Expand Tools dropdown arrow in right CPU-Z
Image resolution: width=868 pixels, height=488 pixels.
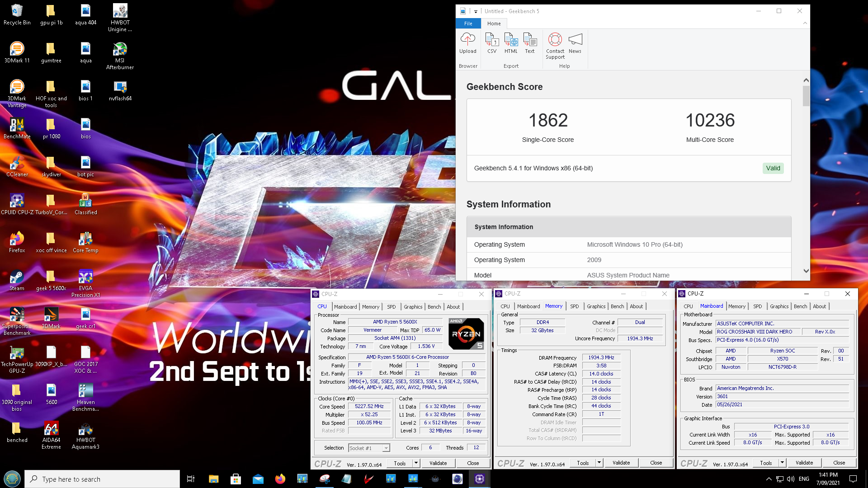click(x=782, y=463)
